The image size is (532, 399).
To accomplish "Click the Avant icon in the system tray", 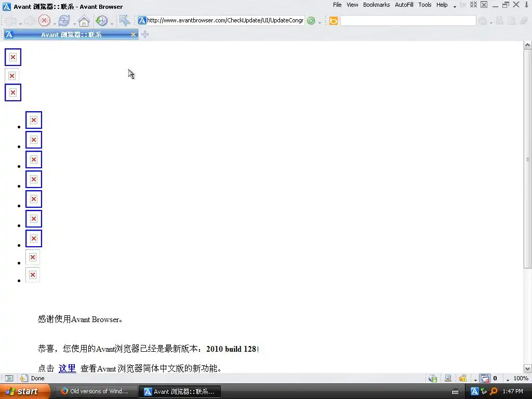I will point(474,391).
